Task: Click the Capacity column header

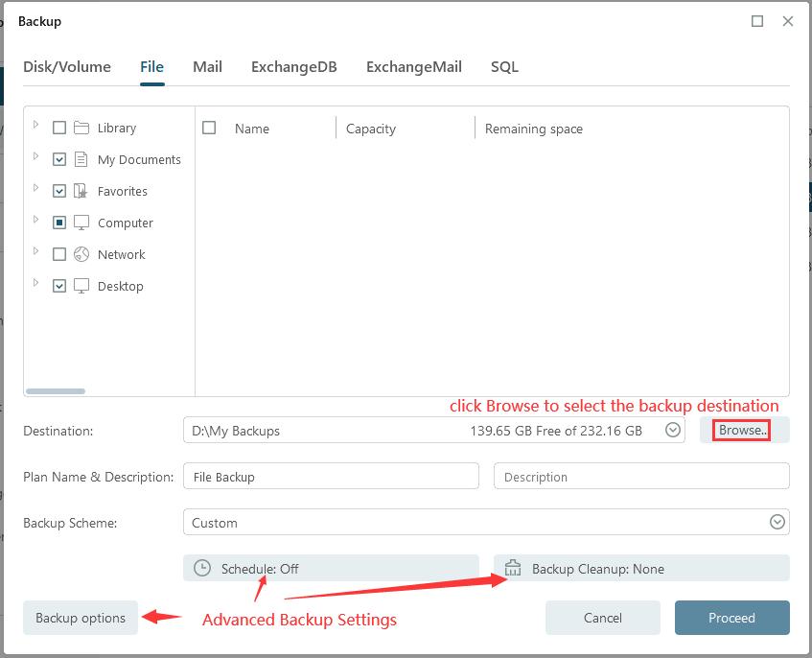Action: pyautogui.click(x=371, y=129)
